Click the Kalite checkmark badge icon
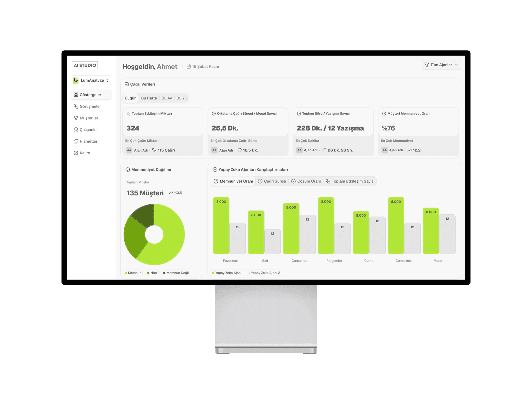 tap(76, 153)
